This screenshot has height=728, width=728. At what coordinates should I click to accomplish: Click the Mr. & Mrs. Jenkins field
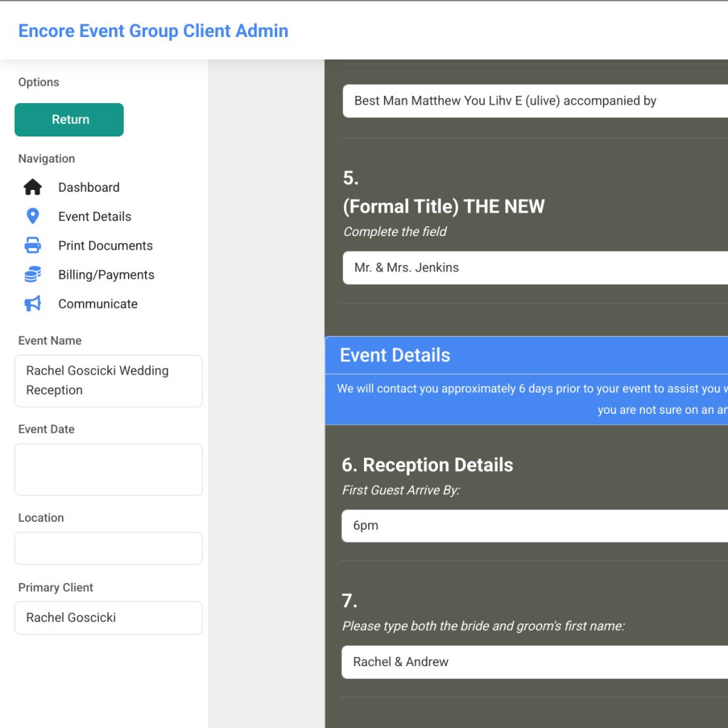[535, 268]
